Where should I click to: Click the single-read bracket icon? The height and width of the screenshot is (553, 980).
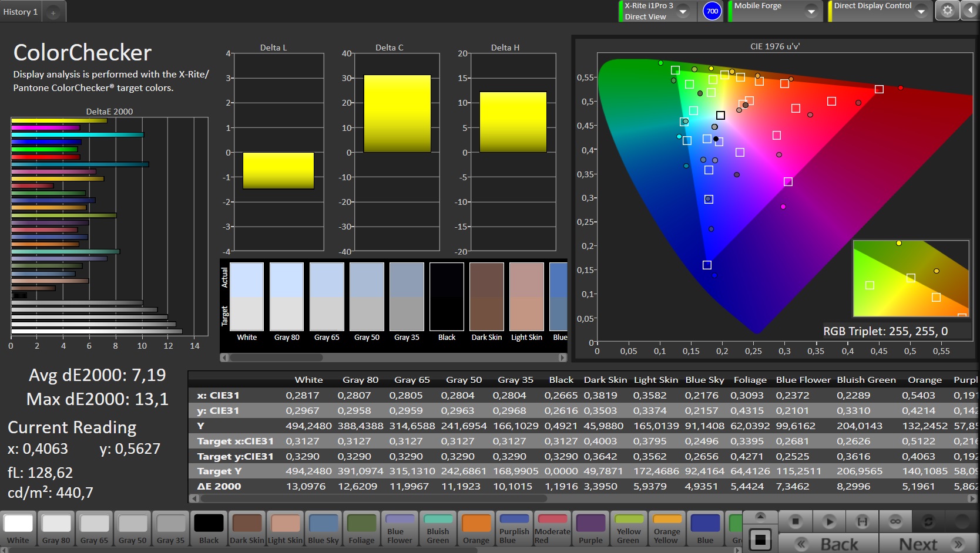click(862, 521)
